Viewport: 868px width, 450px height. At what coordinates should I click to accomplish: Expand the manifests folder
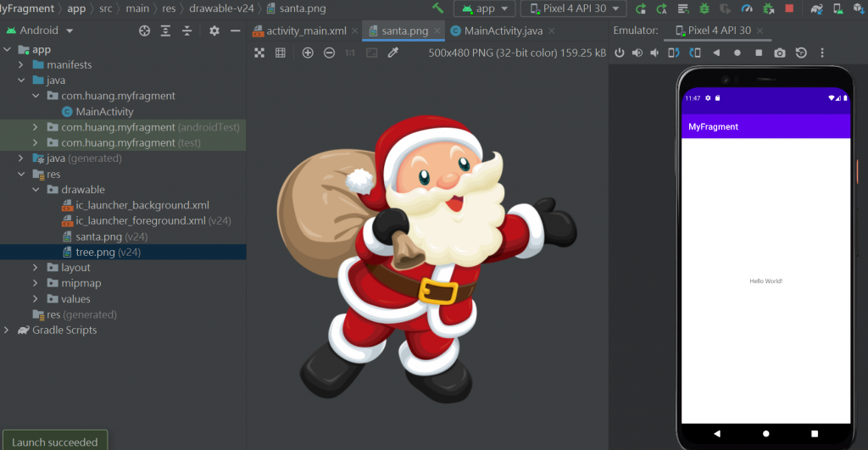tap(21, 64)
